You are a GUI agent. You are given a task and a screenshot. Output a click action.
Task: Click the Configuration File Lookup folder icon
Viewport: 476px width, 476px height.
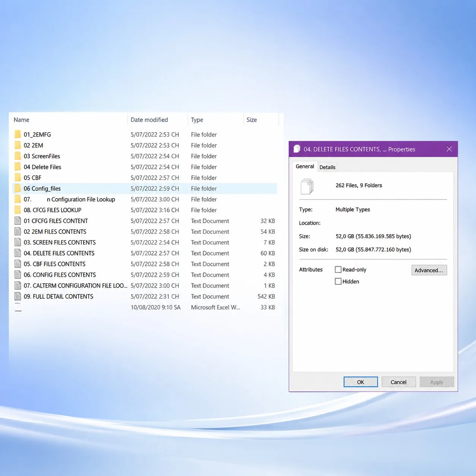[x=18, y=199]
